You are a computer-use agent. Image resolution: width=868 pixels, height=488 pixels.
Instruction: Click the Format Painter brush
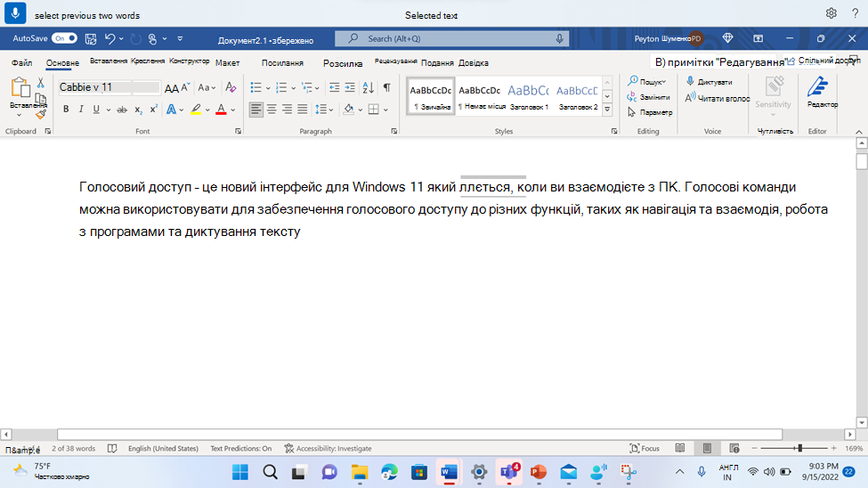pos(40,115)
